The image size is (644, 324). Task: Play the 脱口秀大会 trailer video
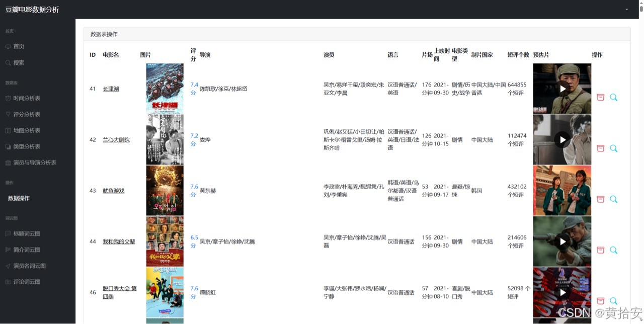pyautogui.click(x=562, y=292)
